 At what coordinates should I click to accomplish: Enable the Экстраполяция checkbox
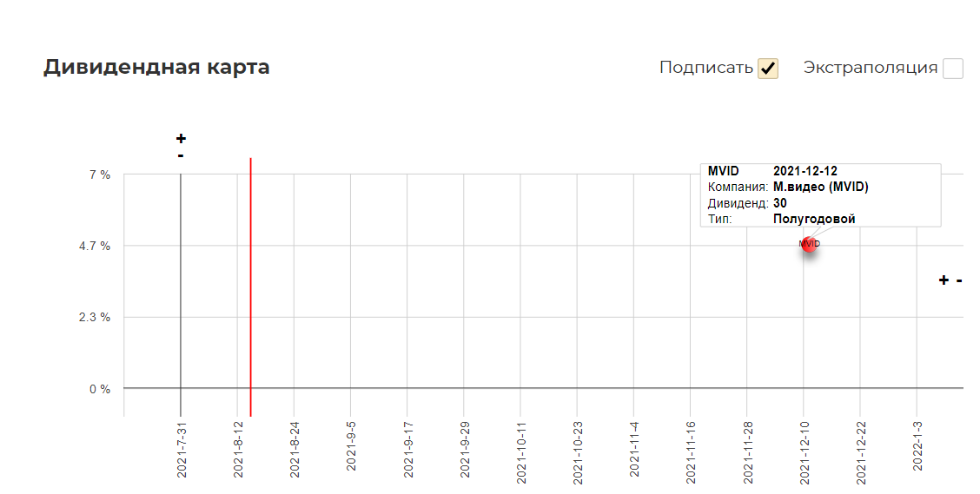click(952, 68)
